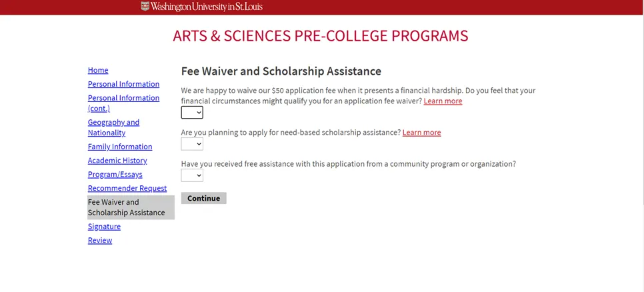644x292 pixels.
Task: Open the Academic History section
Action: coord(117,161)
